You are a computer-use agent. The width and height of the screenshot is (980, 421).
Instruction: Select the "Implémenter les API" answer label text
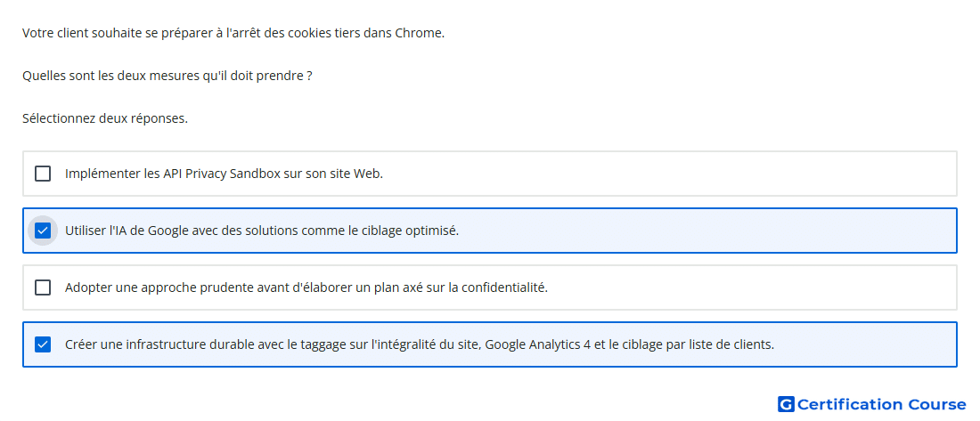(x=224, y=174)
